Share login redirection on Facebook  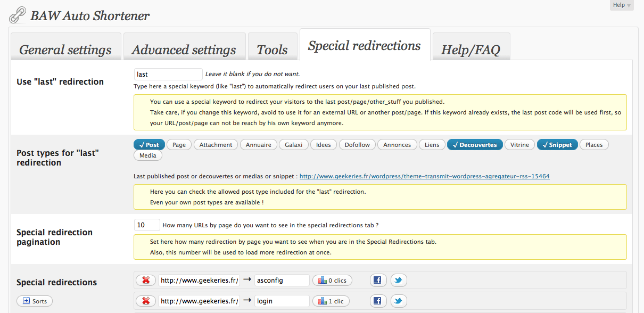pyautogui.click(x=378, y=301)
